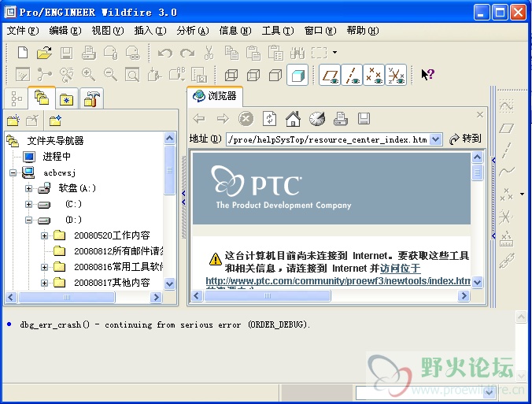The height and width of the screenshot is (404, 532).
Task: Select Hidden Line display style icon
Action: point(253,75)
